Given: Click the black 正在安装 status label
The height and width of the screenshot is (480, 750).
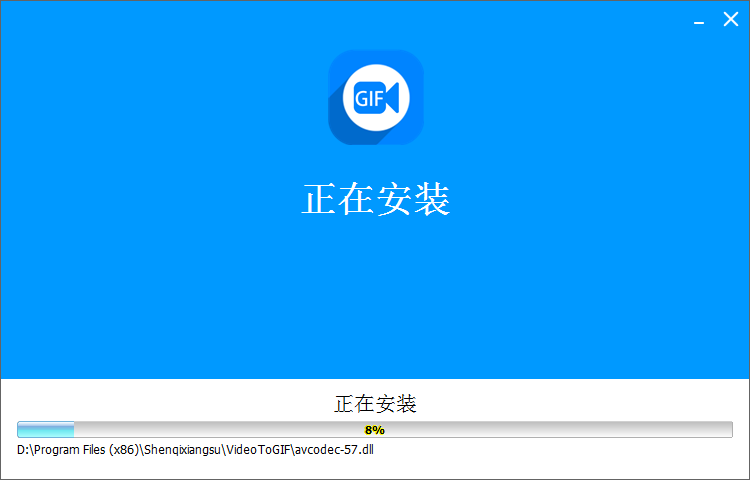Looking at the screenshot, I should point(375,404).
